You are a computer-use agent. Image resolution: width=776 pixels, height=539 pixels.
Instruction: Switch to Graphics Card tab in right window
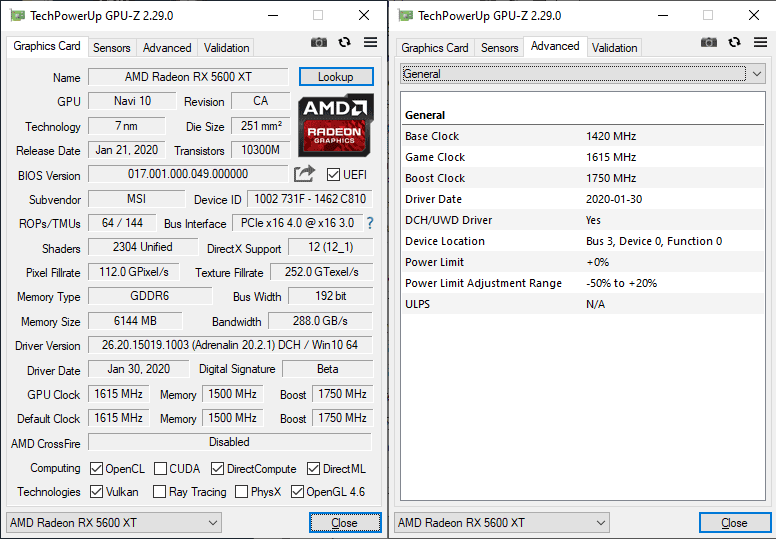pyautogui.click(x=435, y=48)
